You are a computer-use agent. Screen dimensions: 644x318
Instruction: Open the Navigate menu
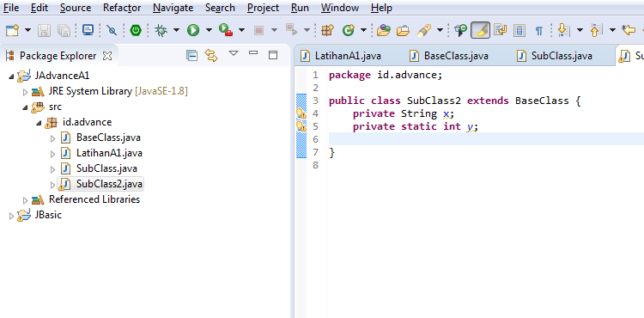point(173,8)
